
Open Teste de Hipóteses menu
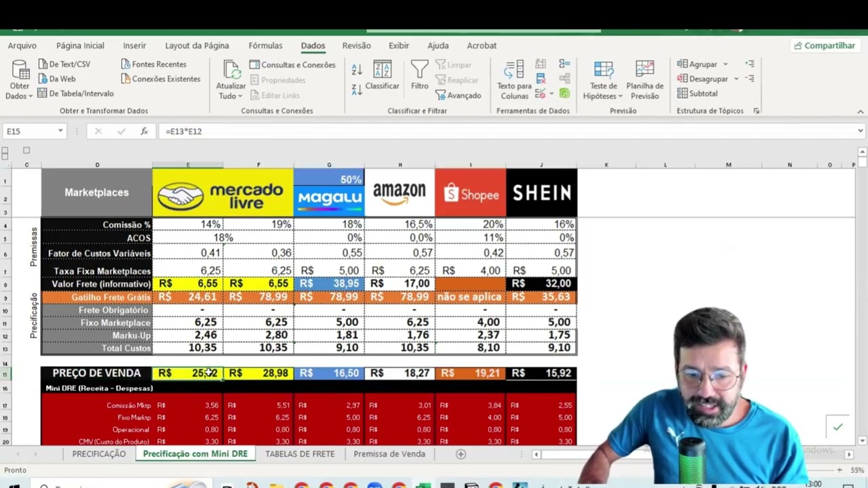[x=603, y=80]
